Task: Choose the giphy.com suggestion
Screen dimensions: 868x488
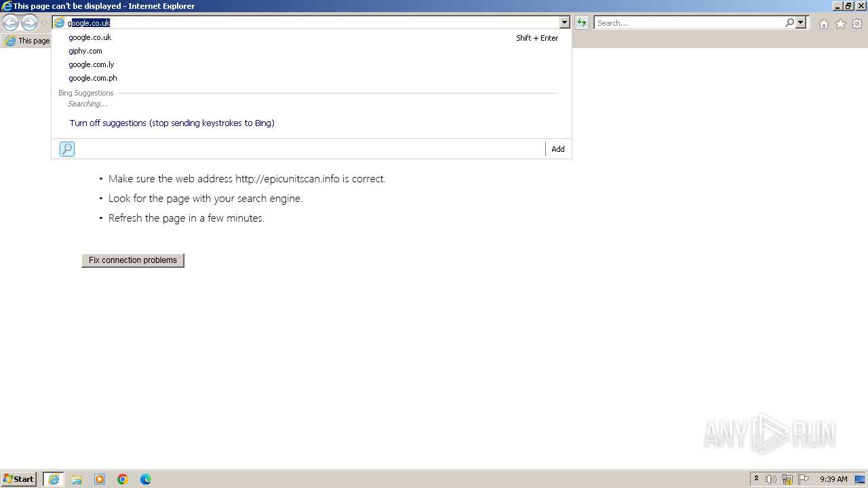Action: click(311, 51)
